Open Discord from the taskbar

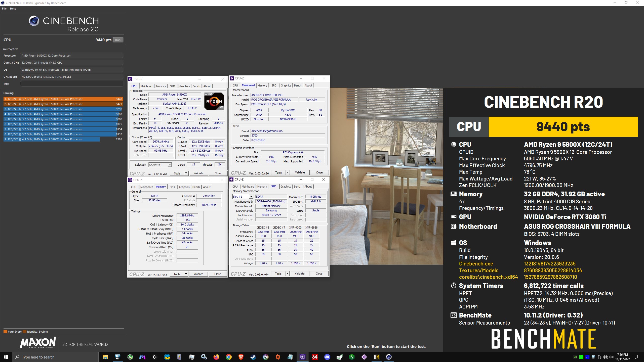point(327,357)
